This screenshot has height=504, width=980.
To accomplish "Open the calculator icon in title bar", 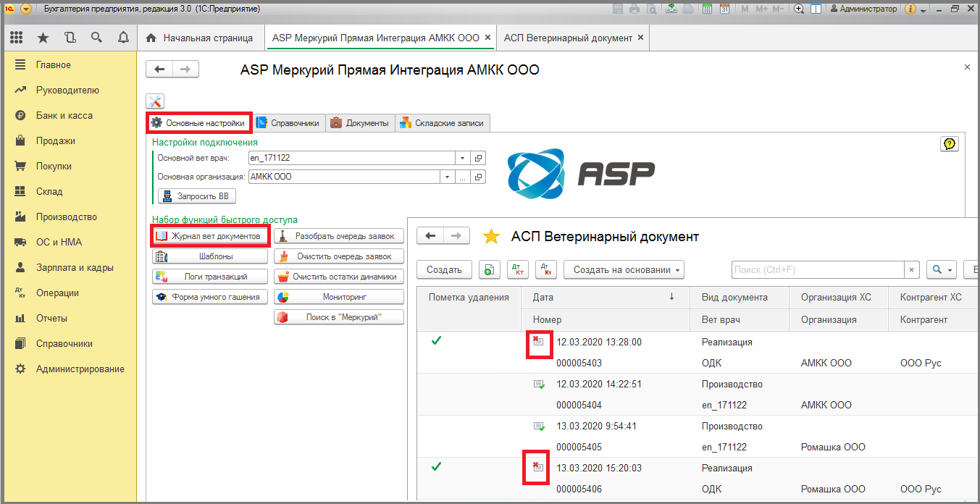I will click(x=707, y=9).
